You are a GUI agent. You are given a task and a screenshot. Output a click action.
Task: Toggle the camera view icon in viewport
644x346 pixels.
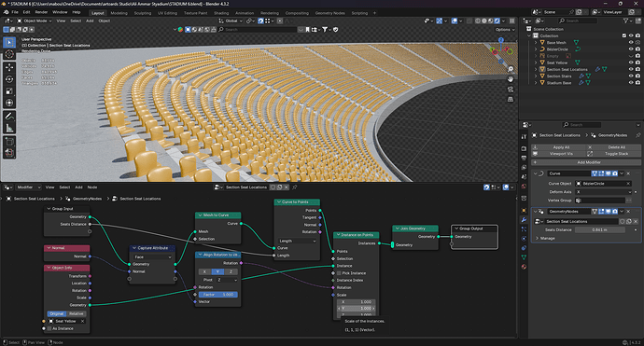point(511,90)
